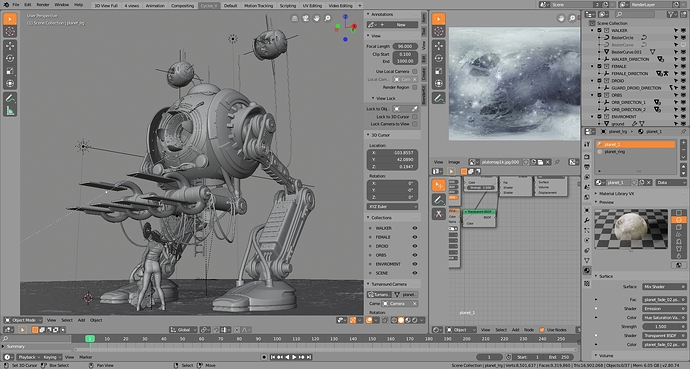
Task: Enable Lock Camera to View checkbox
Action: tap(414, 124)
